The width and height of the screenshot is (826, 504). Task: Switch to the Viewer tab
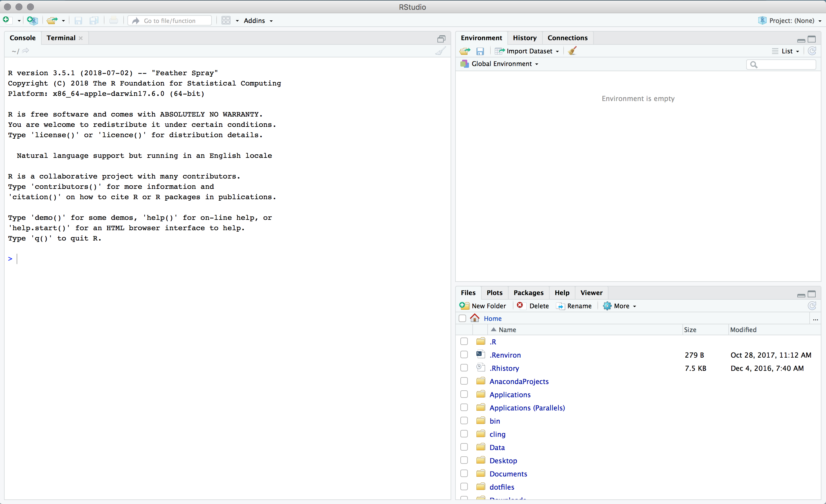click(x=591, y=293)
